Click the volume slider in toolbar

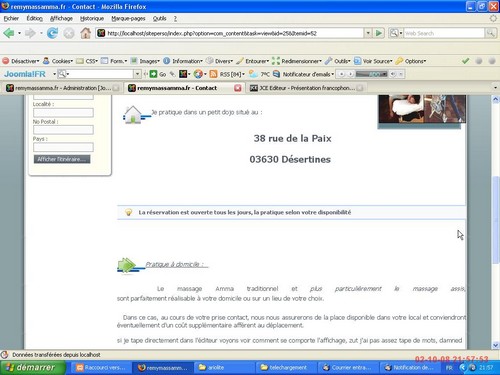(371, 74)
